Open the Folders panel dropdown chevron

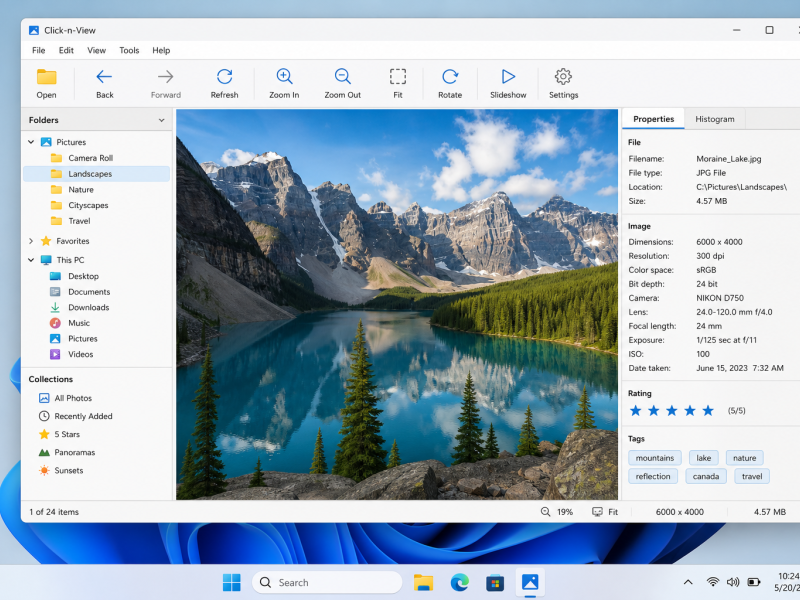coord(161,120)
